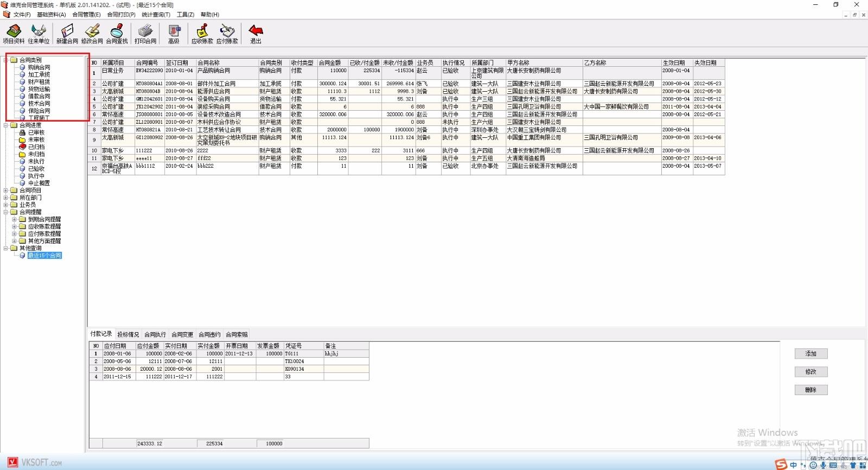Select 未审核 folder tree node

click(36, 139)
